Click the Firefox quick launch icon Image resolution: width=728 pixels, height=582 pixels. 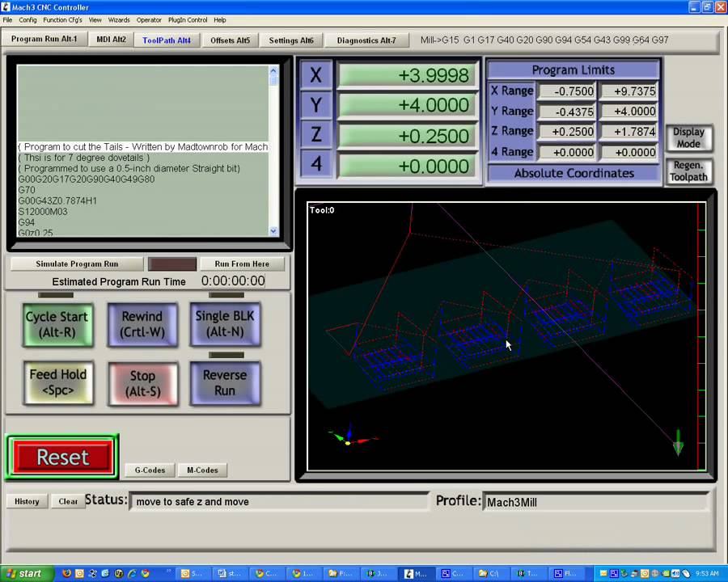coord(66,573)
